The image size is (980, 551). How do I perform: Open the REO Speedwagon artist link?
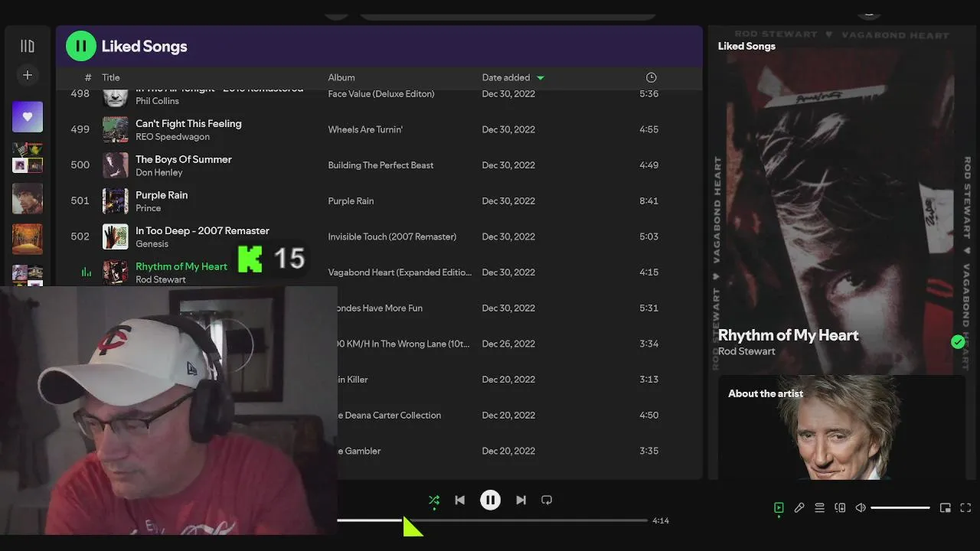click(172, 137)
